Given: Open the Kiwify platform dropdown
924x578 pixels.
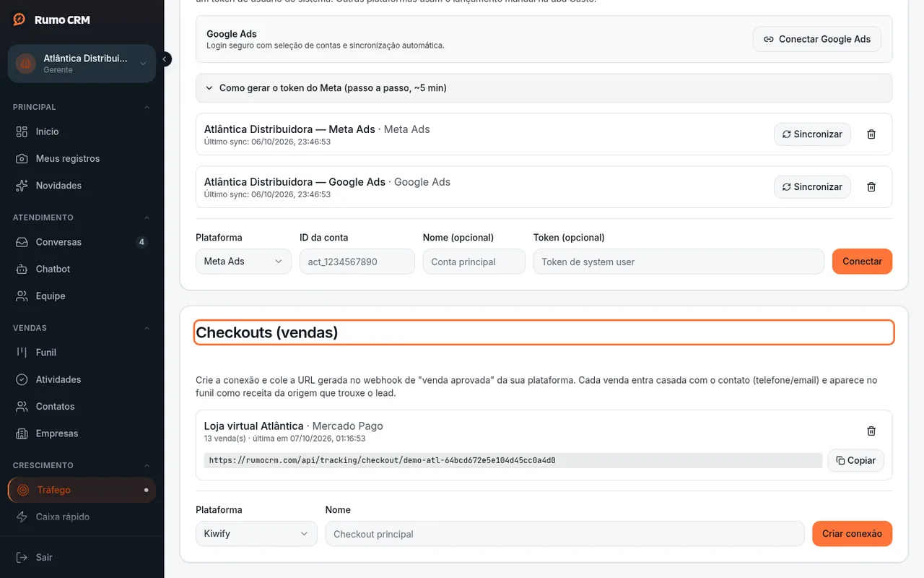Looking at the screenshot, I should 256,534.
